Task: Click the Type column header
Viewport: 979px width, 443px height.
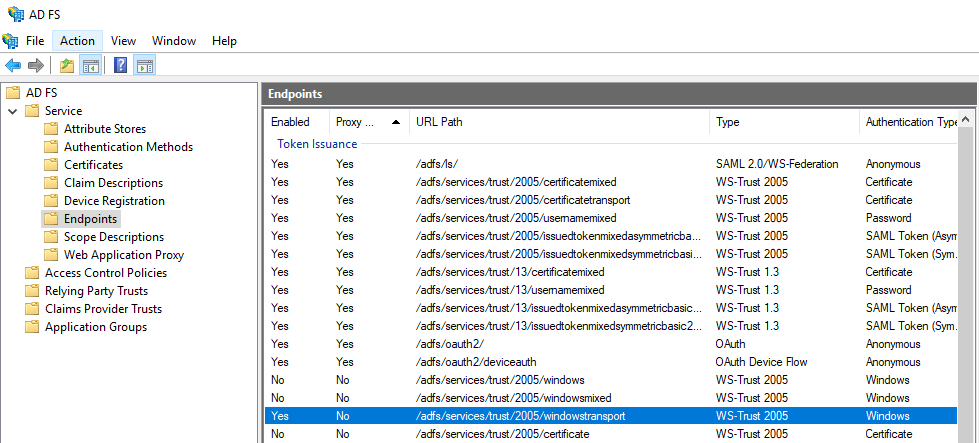Action: pos(784,122)
